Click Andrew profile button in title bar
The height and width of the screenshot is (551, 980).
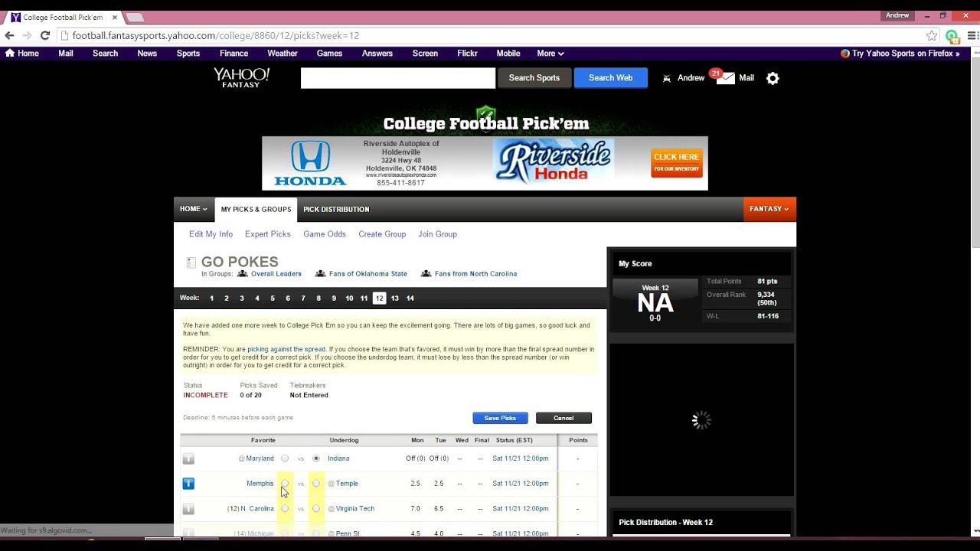[897, 15]
